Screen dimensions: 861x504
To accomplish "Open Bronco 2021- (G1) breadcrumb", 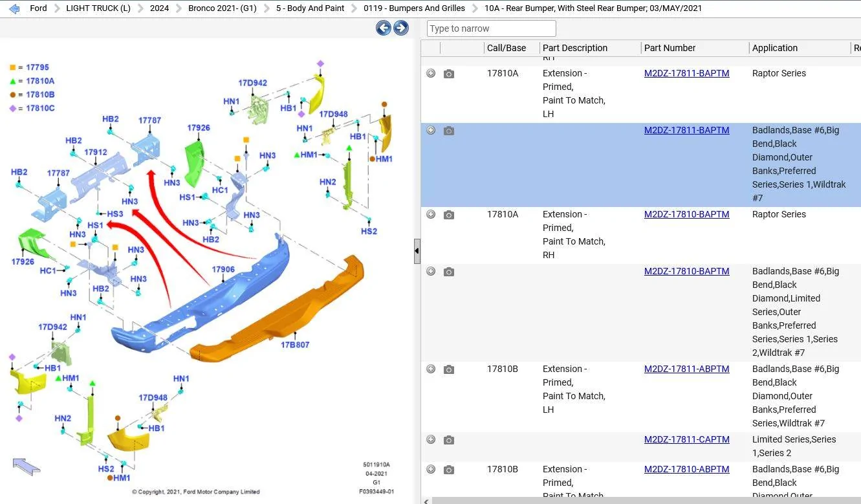I will point(223,8).
